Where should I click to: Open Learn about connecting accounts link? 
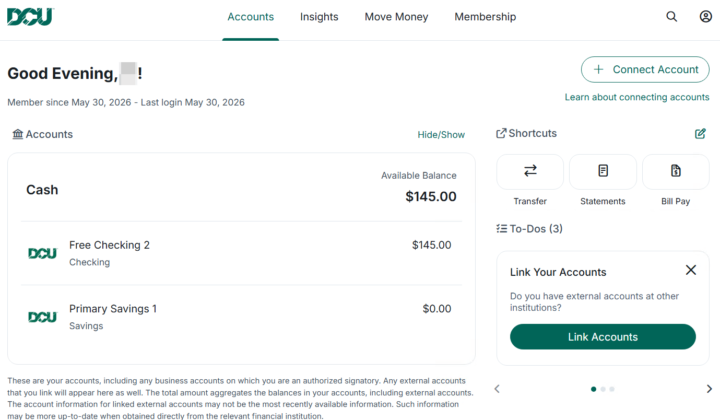pyautogui.click(x=637, y=97)
